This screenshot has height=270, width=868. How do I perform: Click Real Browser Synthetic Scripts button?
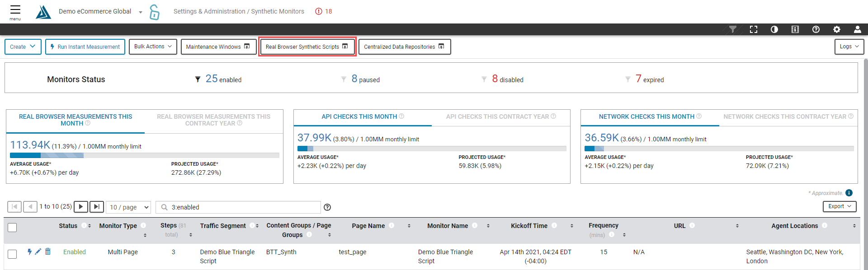(x=307, y=47)
